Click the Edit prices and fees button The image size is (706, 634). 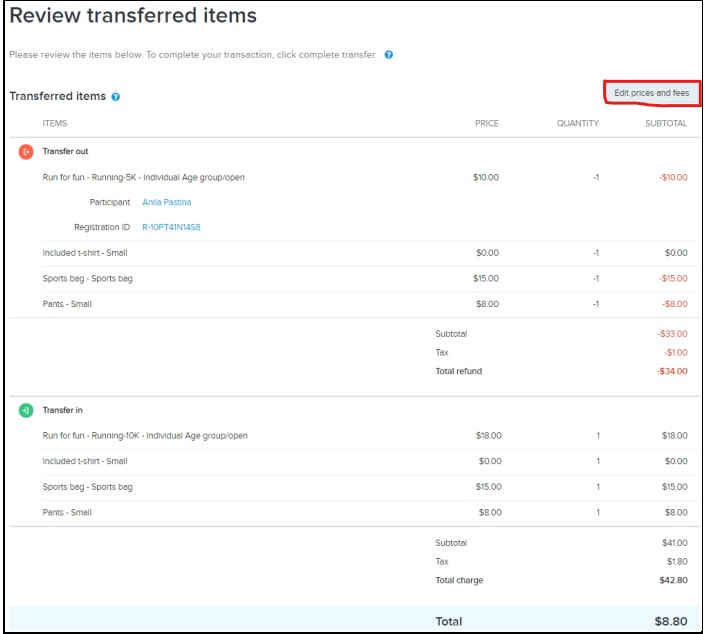(x=652, y=93)
